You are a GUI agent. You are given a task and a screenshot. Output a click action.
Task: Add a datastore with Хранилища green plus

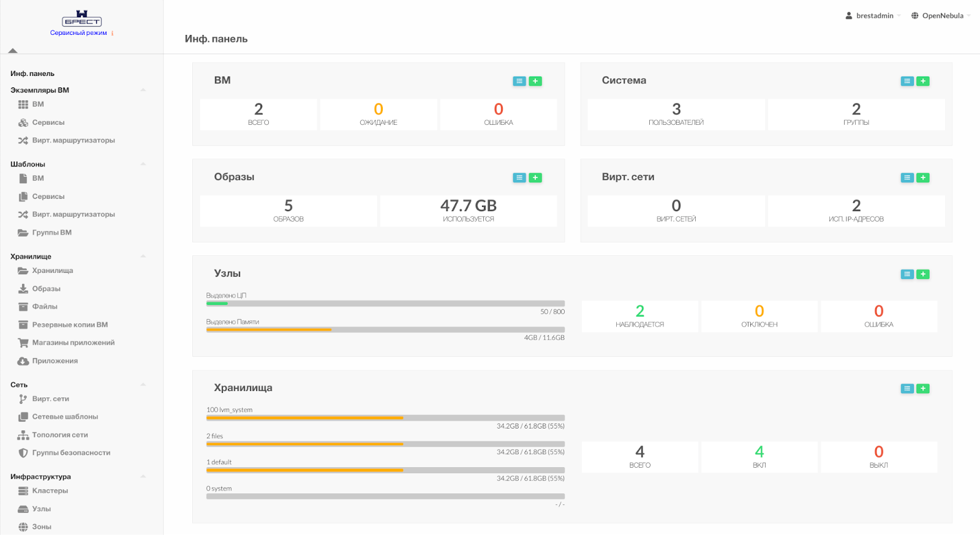(x=923, y=389)
